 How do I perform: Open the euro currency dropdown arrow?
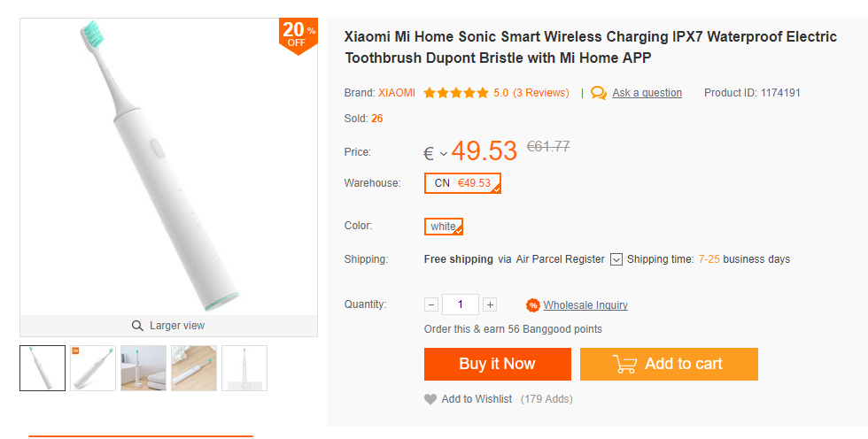[x=444, y=154]
